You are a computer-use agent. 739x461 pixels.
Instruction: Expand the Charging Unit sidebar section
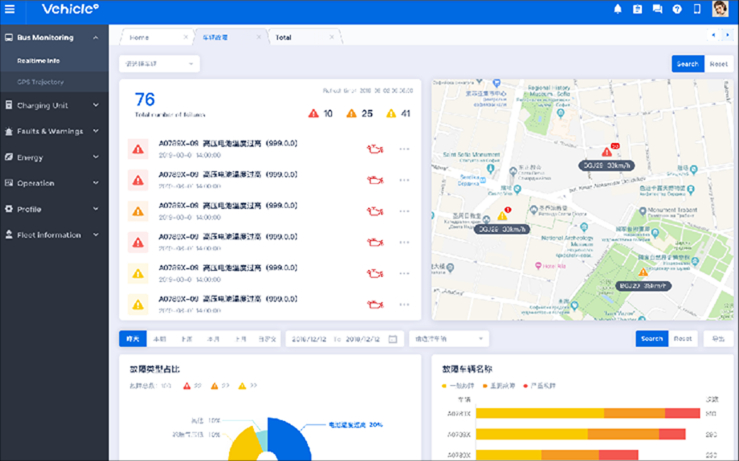54,105
